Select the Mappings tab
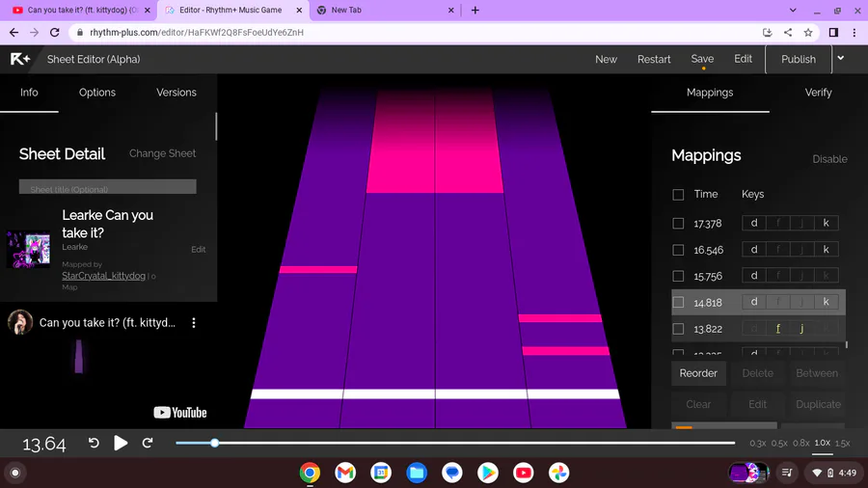Screen dimensions: 868x488 click(x=710, y=93)
